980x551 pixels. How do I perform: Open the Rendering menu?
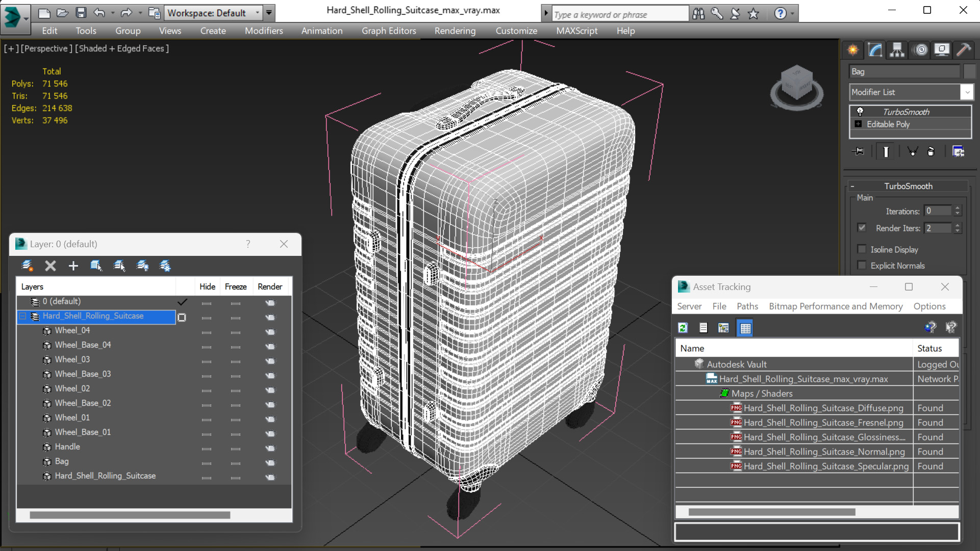455,31
